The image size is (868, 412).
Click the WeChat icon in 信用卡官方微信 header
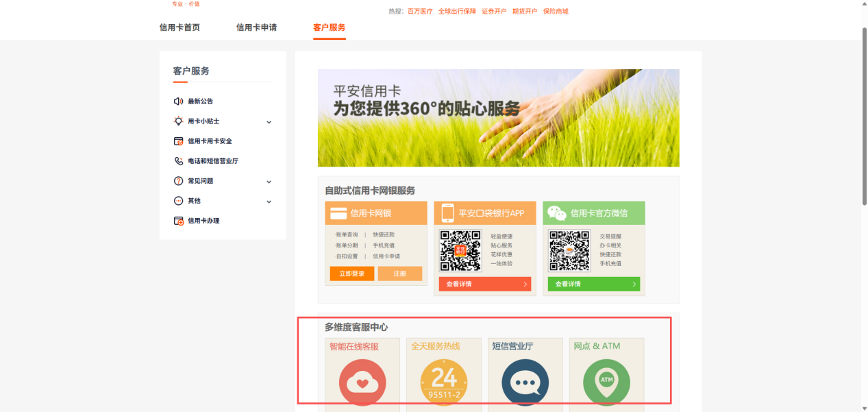coord(556,213)
